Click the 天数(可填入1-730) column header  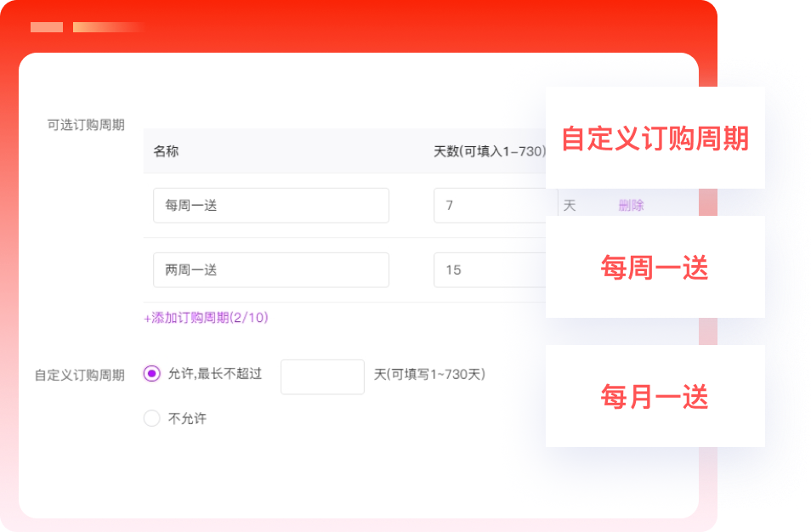[490, 151]
